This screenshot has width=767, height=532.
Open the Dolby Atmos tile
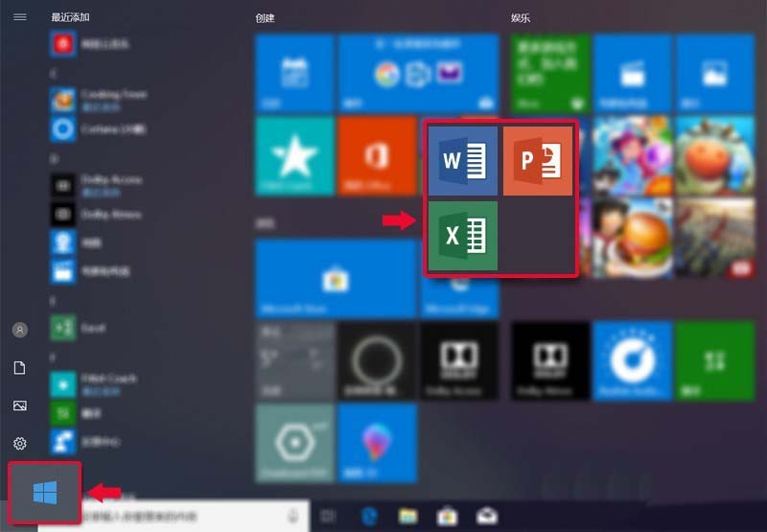pos(550,361)
